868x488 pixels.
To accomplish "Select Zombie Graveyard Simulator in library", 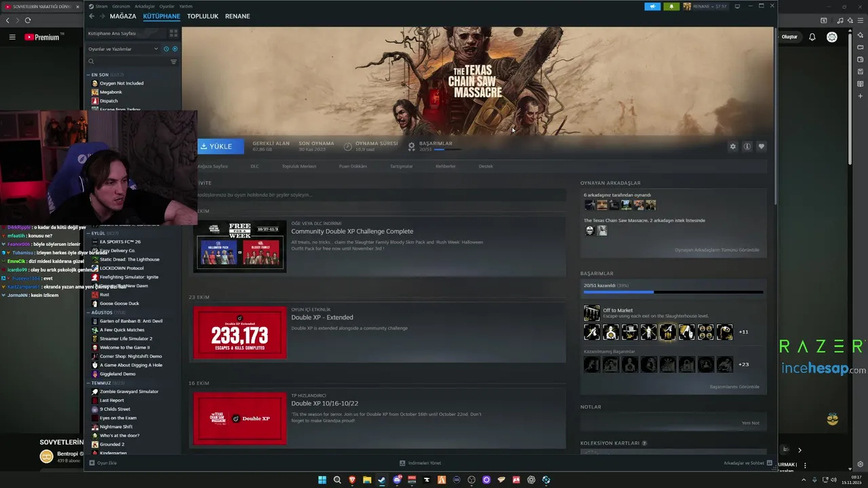I will (x=129, y=392).
